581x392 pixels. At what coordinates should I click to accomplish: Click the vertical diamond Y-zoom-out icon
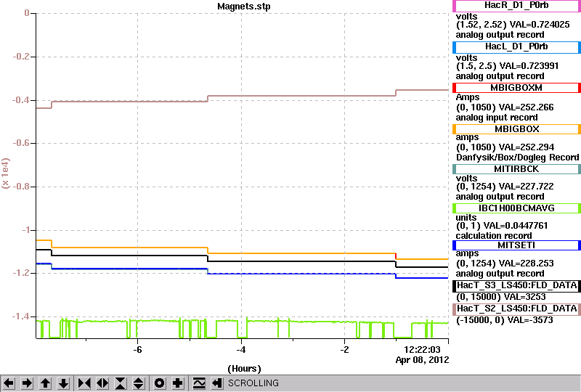point(139,383)
